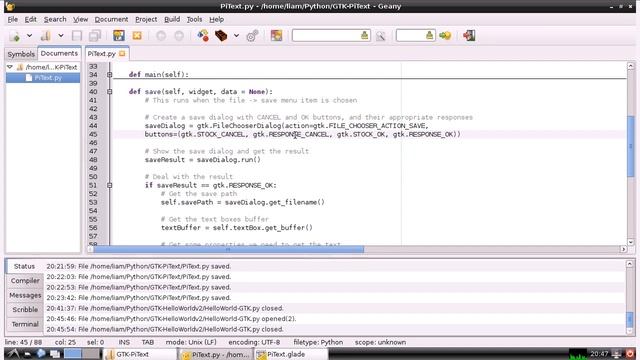The image size is (640, 360).
Task: Close the current file via toolbar icon
Action: [x=137, y=36]
